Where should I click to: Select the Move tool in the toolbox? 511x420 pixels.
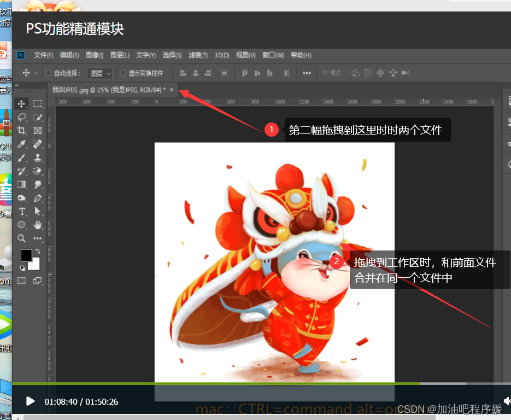21,104
